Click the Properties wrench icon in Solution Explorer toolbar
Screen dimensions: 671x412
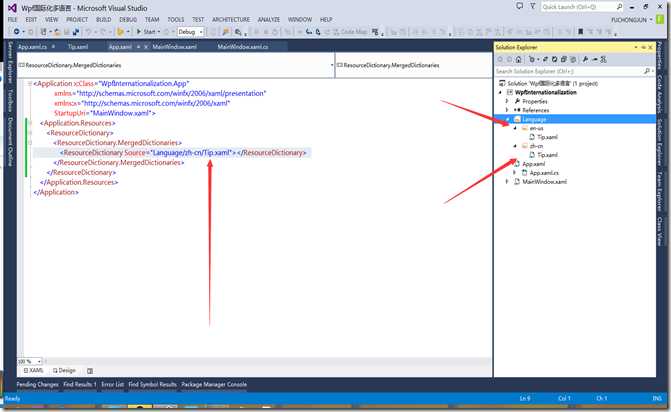[x=585, y=59]
